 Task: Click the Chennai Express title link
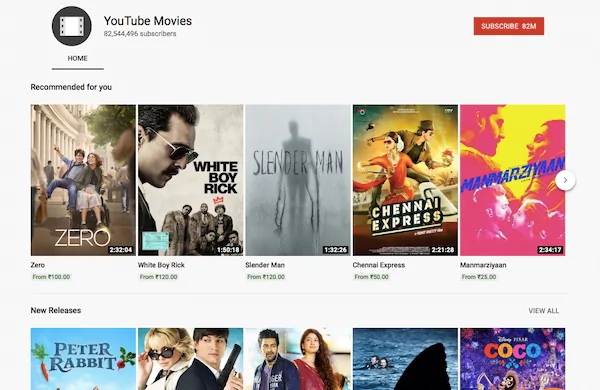coord(379,265)
